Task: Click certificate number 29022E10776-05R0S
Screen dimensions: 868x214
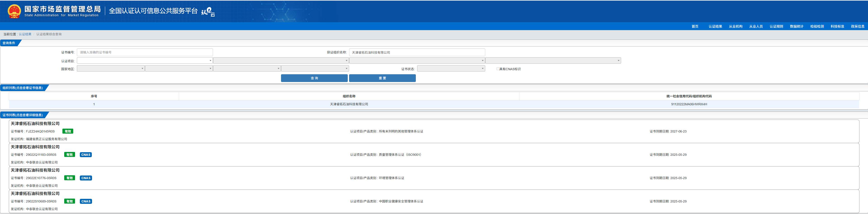Action: click(x=41, y=178)
